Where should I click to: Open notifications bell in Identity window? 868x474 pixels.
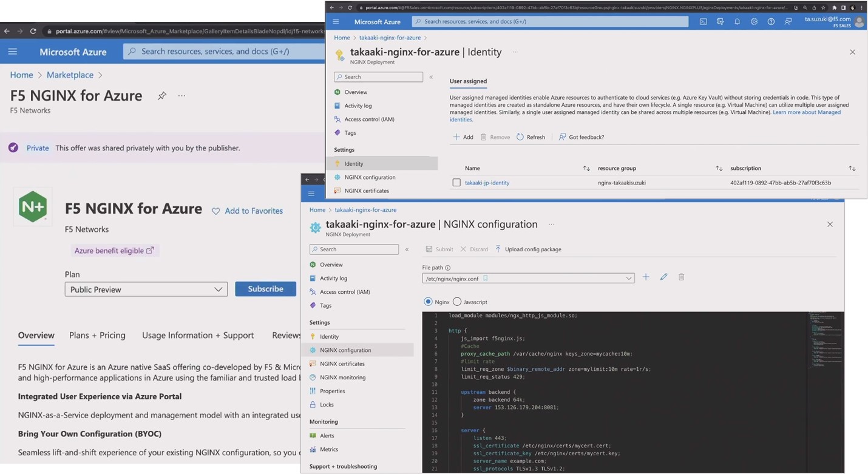737,22
